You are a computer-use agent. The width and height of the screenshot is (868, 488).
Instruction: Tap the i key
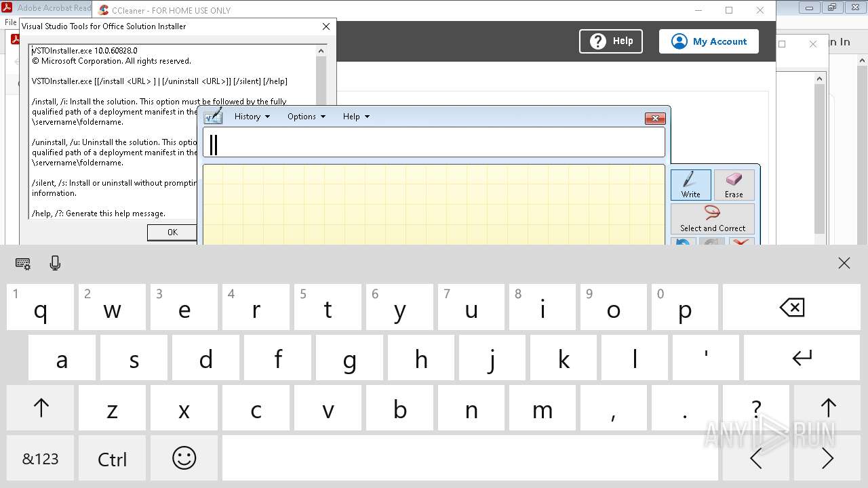542,307
